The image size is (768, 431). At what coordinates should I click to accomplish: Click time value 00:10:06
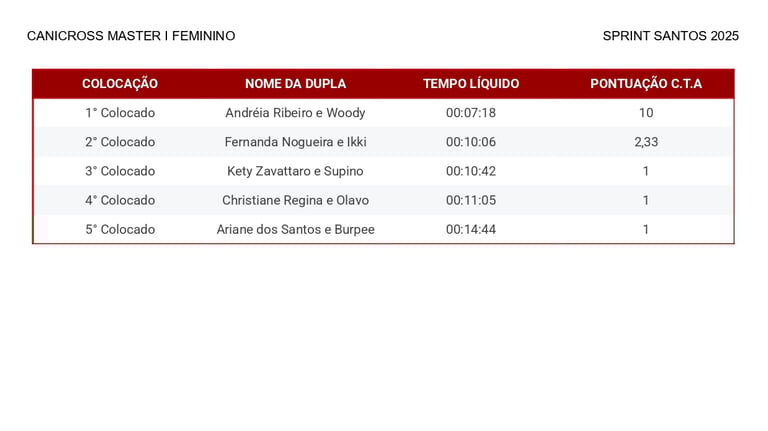tap(471, 142)
